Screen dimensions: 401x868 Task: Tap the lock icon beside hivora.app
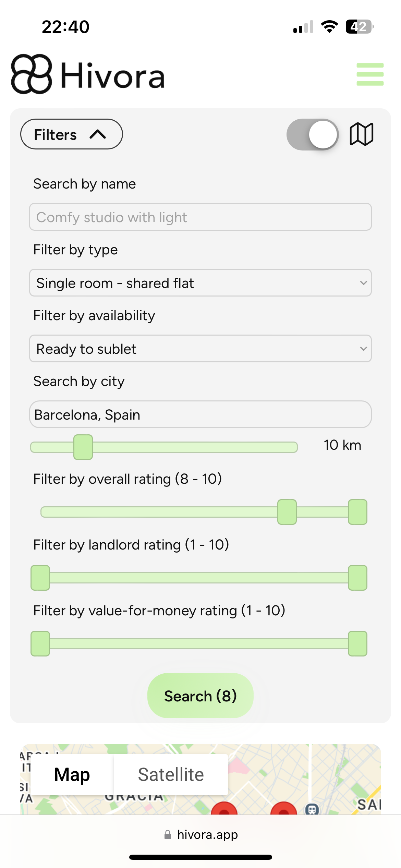168,835
